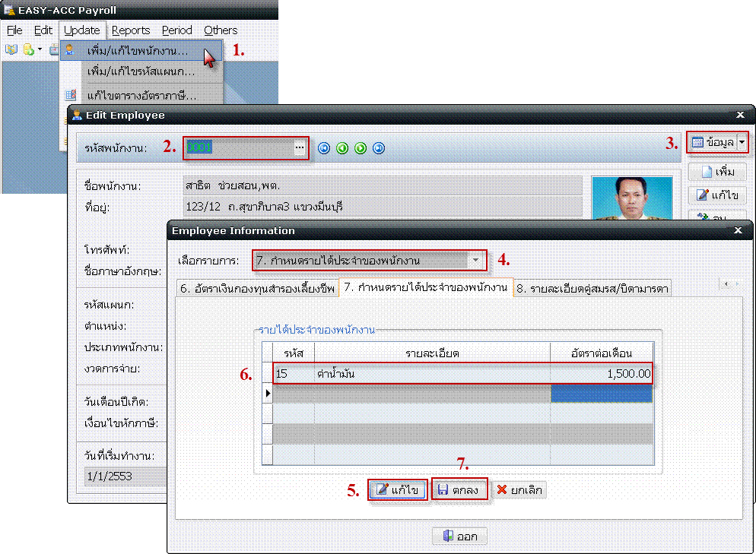The height and width of the screenshot is (554, 756).
Task: Click the first record navigation icon
Action: click(x=324, y=148)
